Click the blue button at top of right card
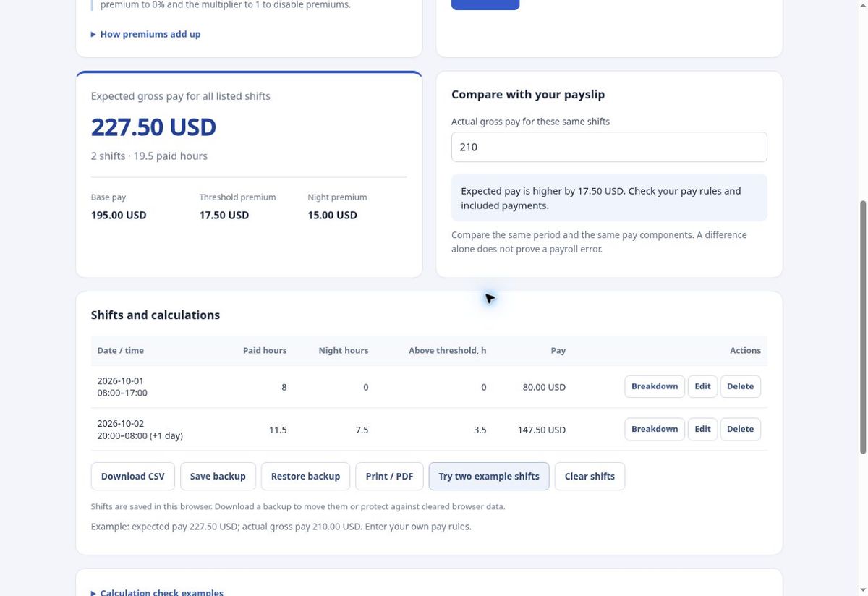 (x=485, y=4)
